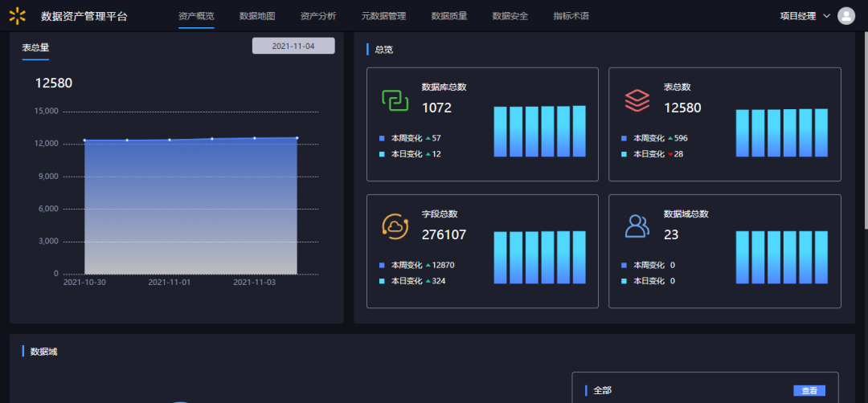This screenshot has height=403, width=868.
Task: Open 元数据管理 menu item
Action: pyautogui.click(x=383, y=16)
